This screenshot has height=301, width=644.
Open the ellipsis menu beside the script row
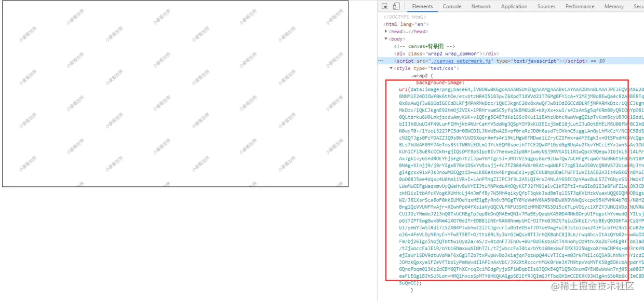pyautogui.click(x=381, y=61)
